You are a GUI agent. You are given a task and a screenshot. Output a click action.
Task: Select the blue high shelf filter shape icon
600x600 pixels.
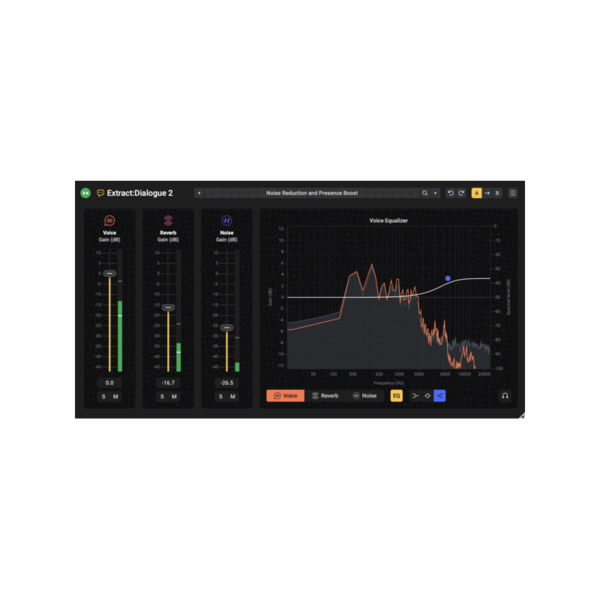click(440, 396)
